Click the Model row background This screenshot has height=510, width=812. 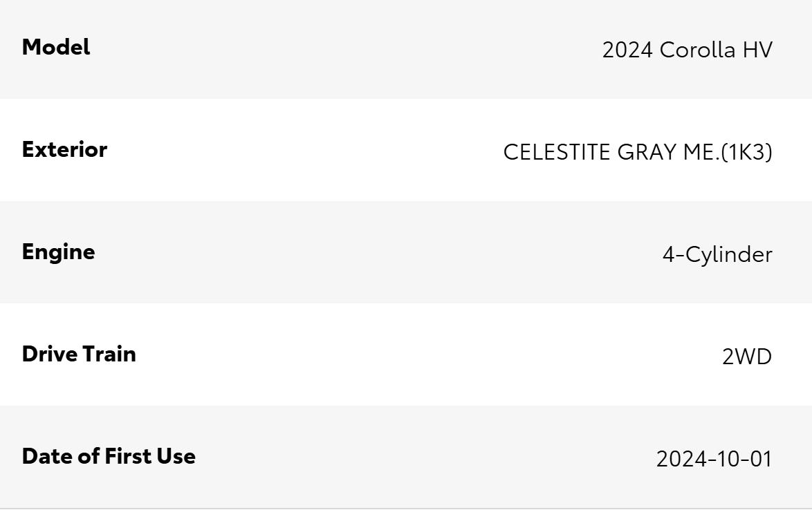click(406, 49)
